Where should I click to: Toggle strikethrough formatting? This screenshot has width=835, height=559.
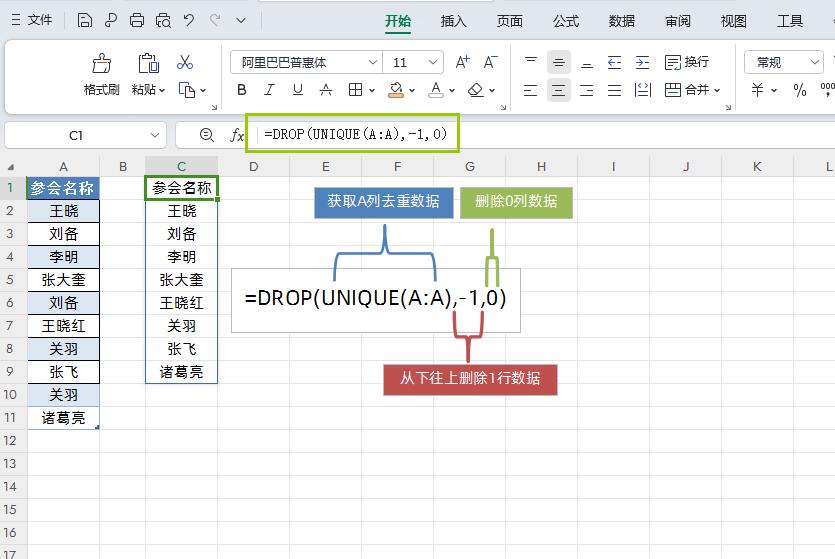[x=326, y=90]
